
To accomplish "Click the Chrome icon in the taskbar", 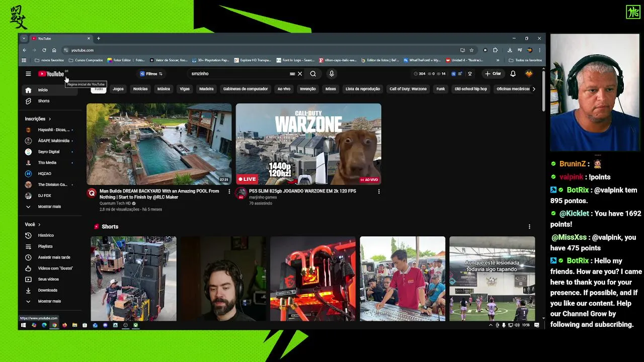I will coord(54,325).
